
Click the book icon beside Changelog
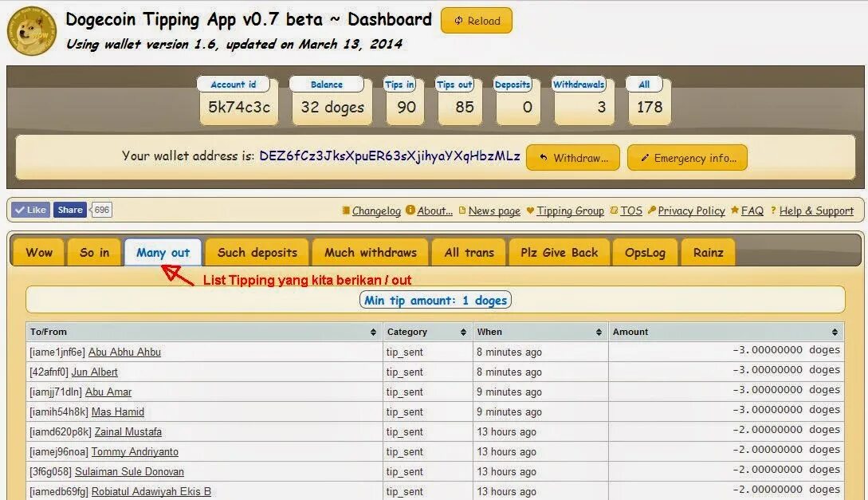coord(346,211)
